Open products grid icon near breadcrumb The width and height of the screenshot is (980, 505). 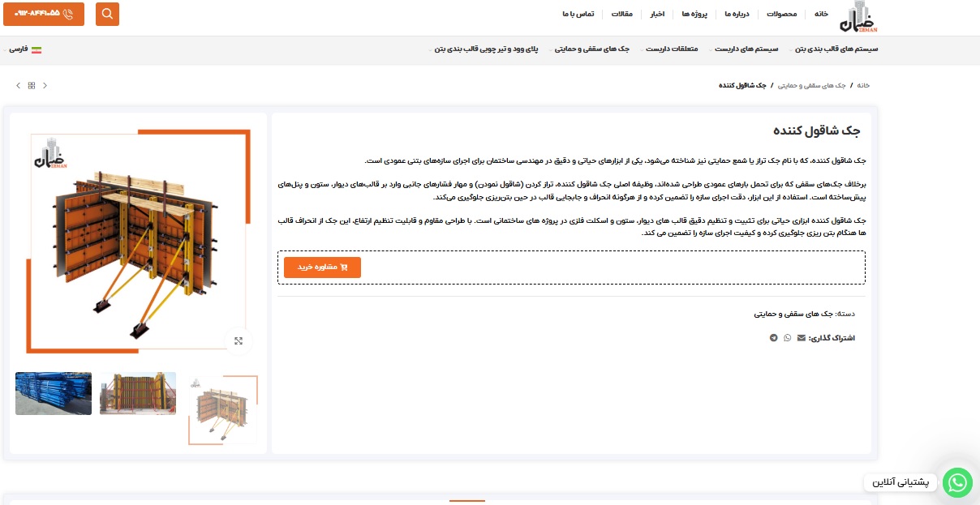coord(32,85)
